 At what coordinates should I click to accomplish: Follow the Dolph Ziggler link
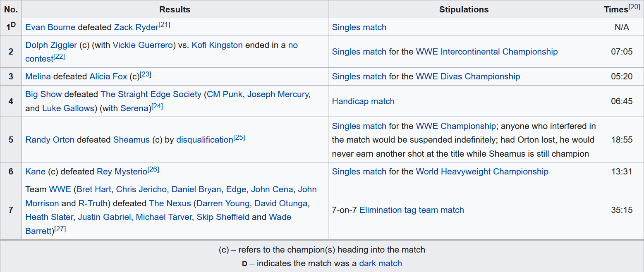[51, 45]
